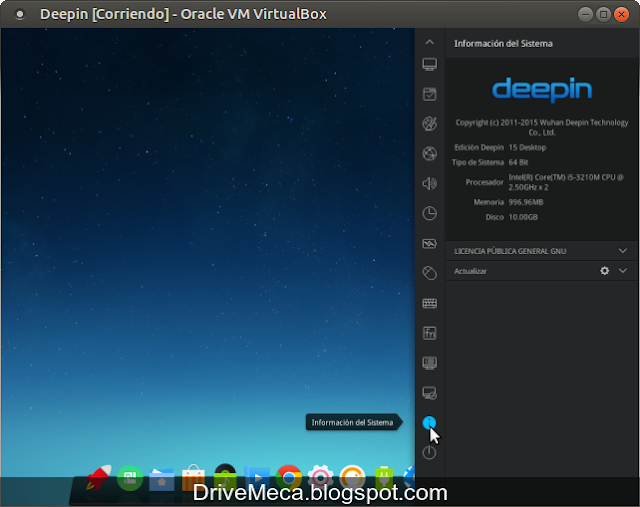Select the Intel Core i5-3210M processor text

tap(566, 182)
